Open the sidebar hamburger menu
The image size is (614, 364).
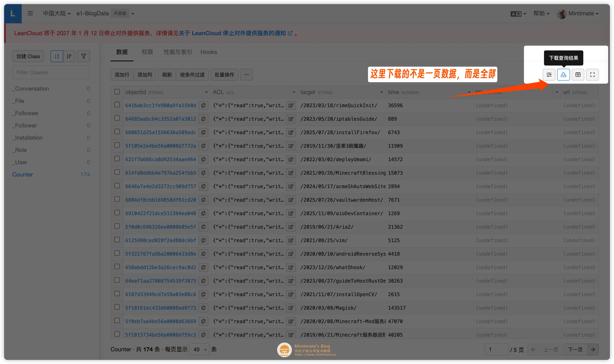tap(30, 13)
